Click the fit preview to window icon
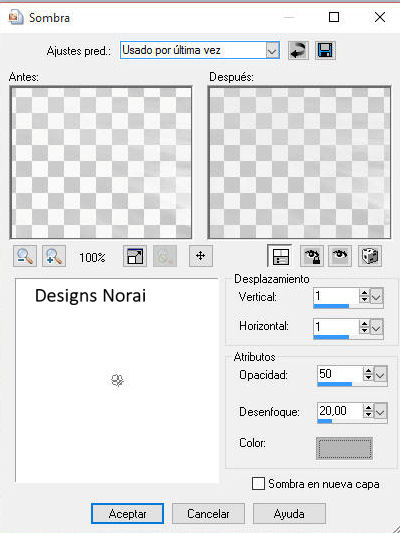Image resolution: width=400 pixels, height=533 pixels. click(135, 256)
